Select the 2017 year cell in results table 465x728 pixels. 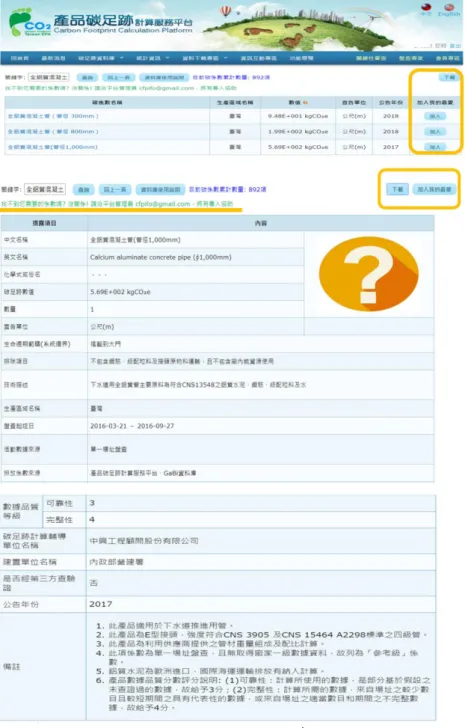(x=391, y=147)
